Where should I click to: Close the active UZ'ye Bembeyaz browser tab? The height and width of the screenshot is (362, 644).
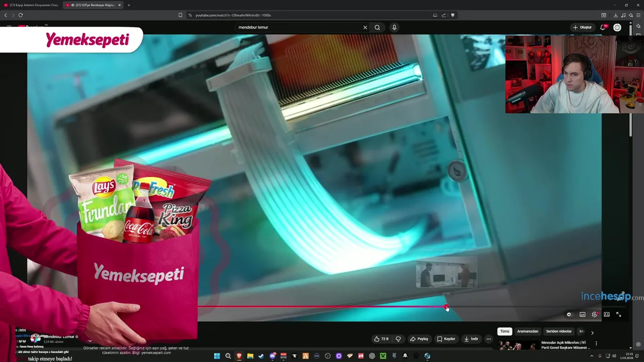120,5
